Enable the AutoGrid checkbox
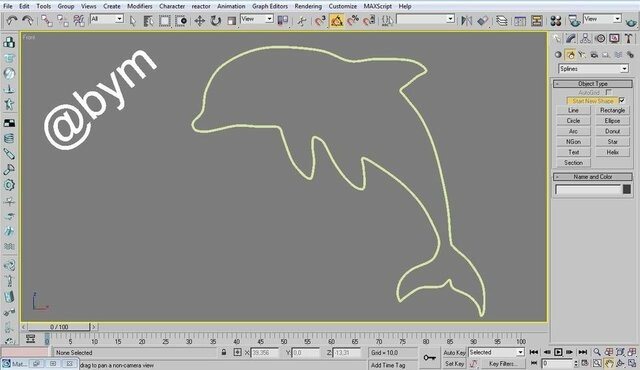The width and height of the screenshot is (640, 370). [x=609, y=92]
